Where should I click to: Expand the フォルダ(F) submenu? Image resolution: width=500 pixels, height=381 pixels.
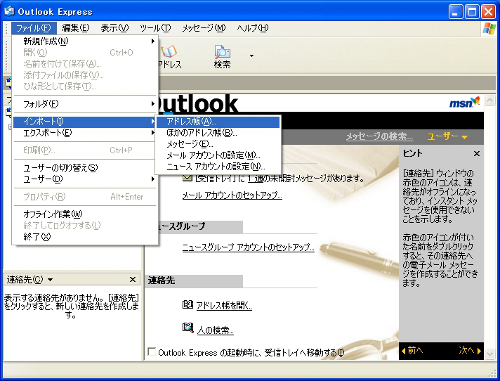coord(85,104)
